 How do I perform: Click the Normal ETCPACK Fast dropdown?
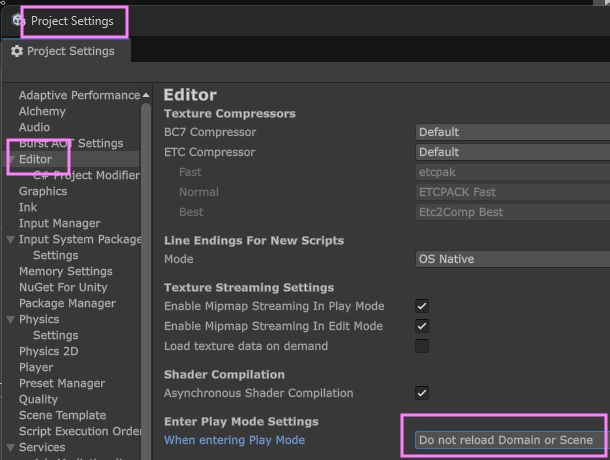tap(513, 192)
